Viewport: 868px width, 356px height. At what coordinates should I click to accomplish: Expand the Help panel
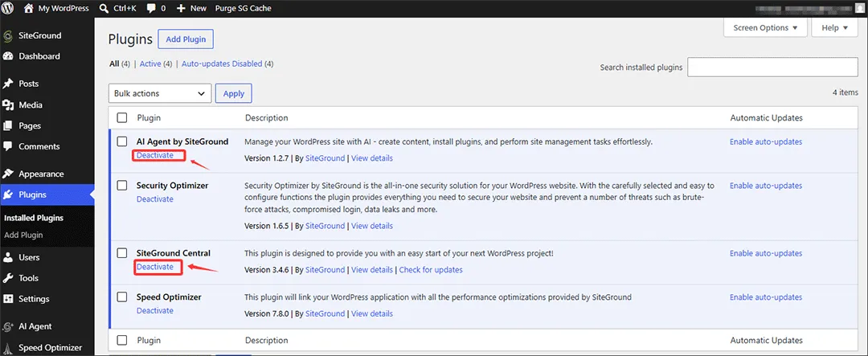[835, 27]
